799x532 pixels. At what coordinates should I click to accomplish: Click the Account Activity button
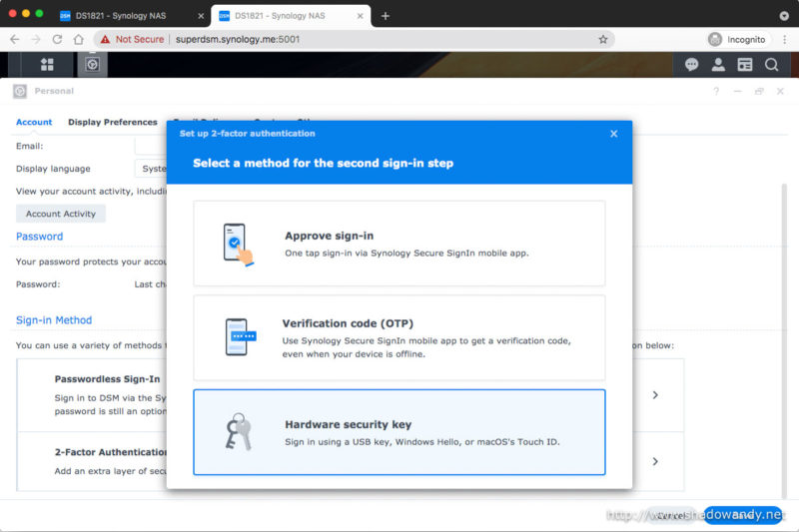[x=61, y=214]
